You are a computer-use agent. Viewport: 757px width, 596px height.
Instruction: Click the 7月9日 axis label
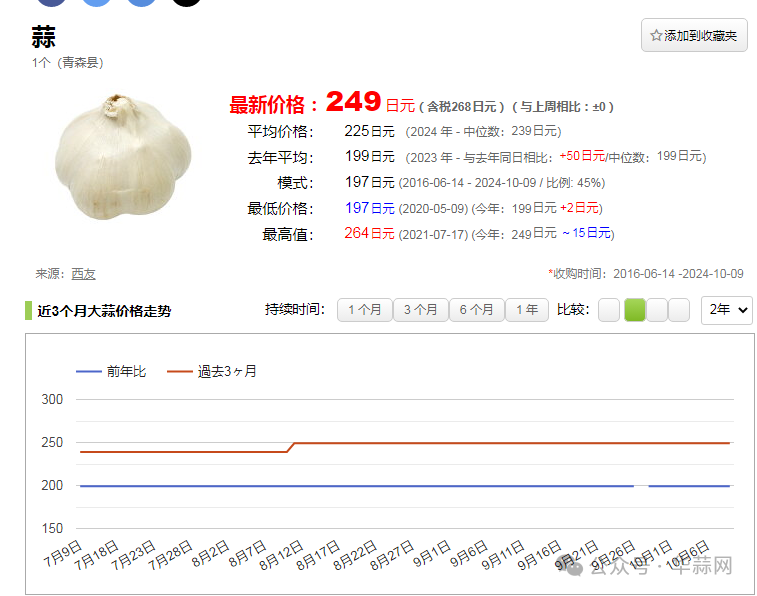[63, 554]
